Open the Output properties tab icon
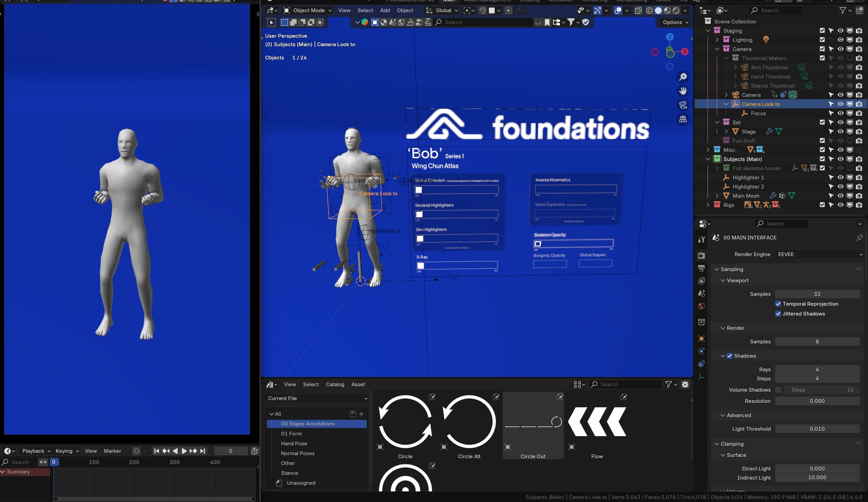 pyautogui.click(x=702, y=268)
